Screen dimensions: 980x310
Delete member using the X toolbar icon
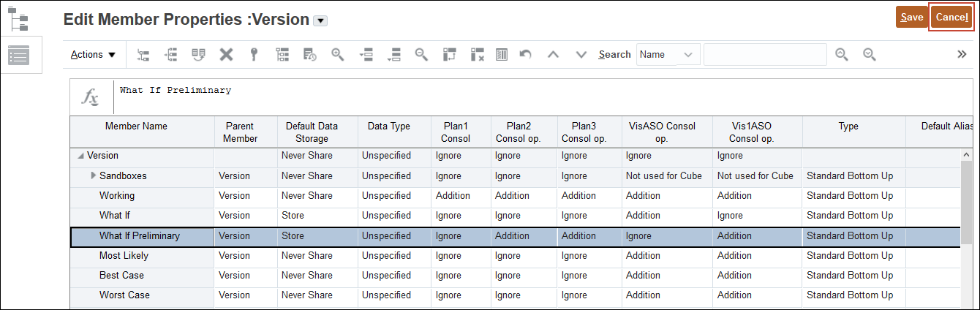(227, 54)
